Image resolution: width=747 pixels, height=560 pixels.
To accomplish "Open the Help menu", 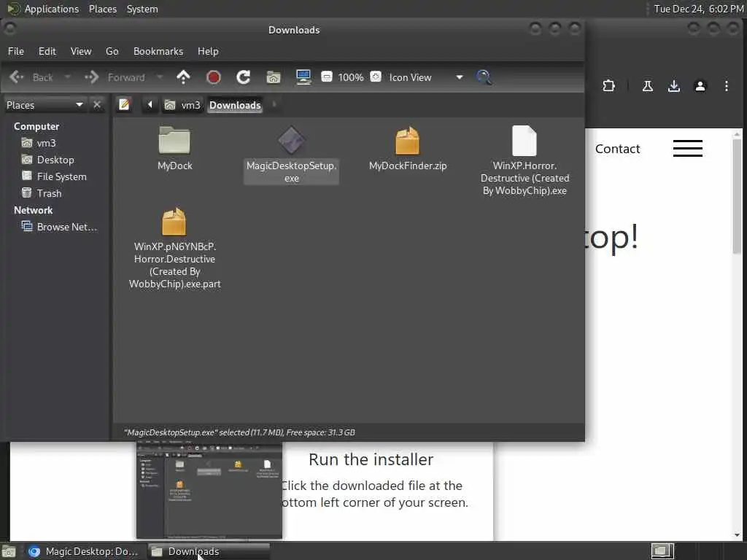I will (x=208, y=51).
